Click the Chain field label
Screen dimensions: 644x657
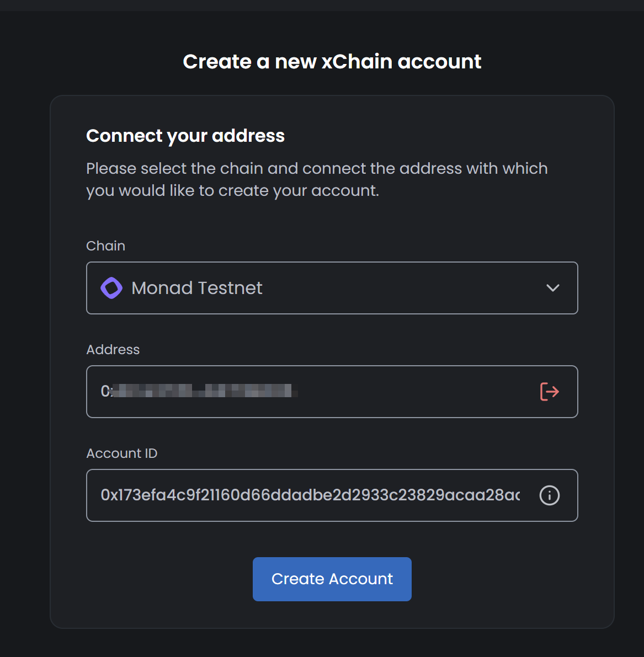(x=105, y=246)
